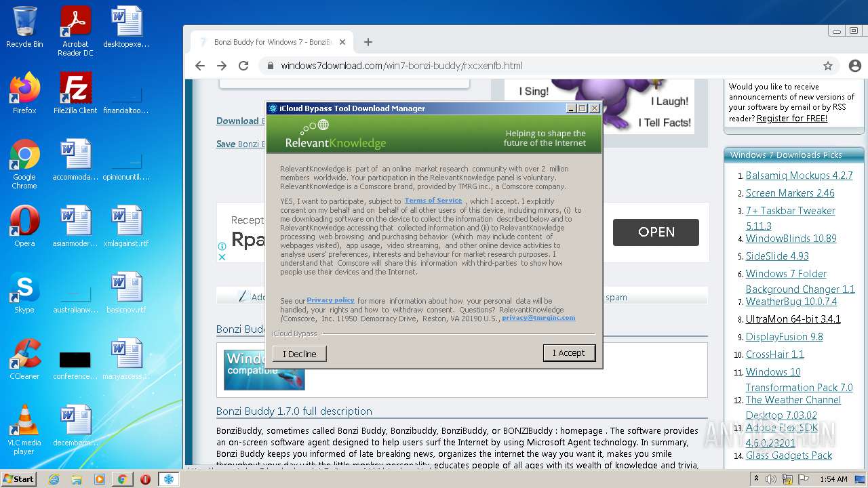
Task: Open the Terms of Service link
Action: (433, 201)
